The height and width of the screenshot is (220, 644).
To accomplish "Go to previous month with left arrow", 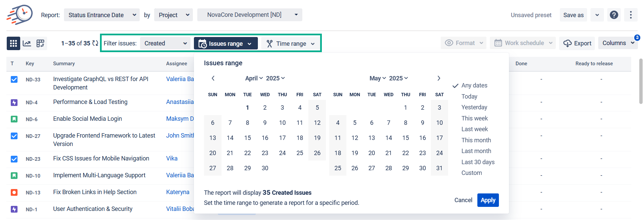I will coord(213,78).
